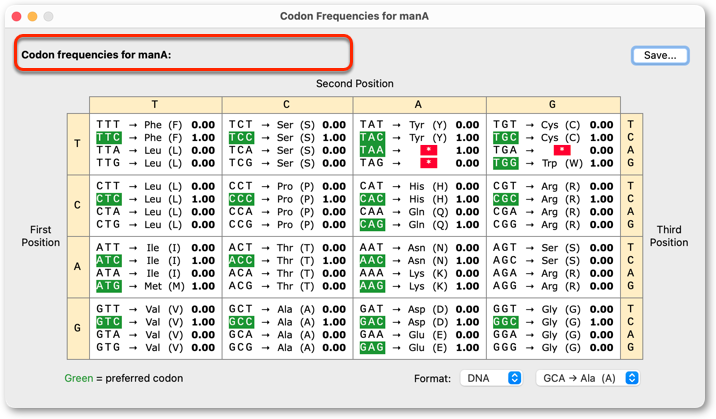Viewport: 716px width, 419px height.
Task: Minimize the Codon Frequencies window
Action: [32, 16]
